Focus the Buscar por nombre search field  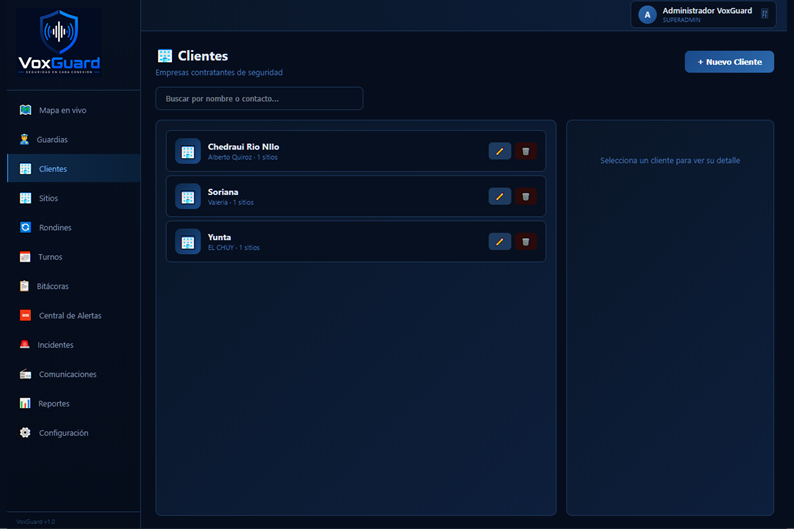tap(259, 98)
